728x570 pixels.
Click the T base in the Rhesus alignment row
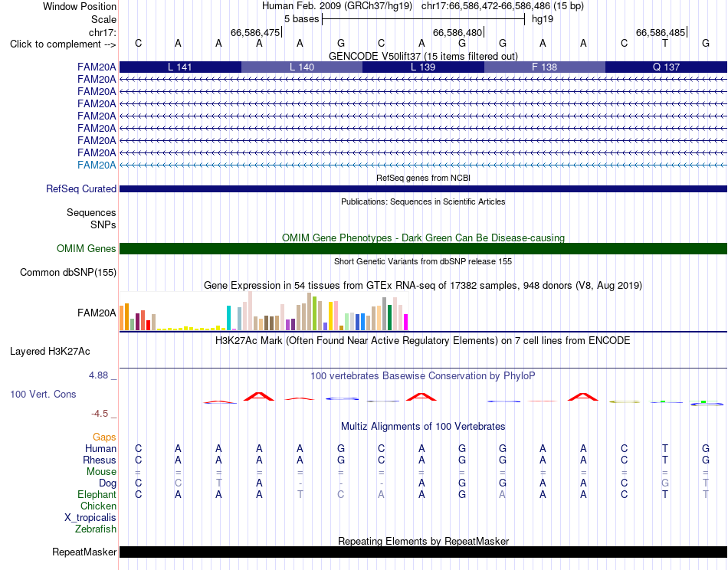point(665,460)
